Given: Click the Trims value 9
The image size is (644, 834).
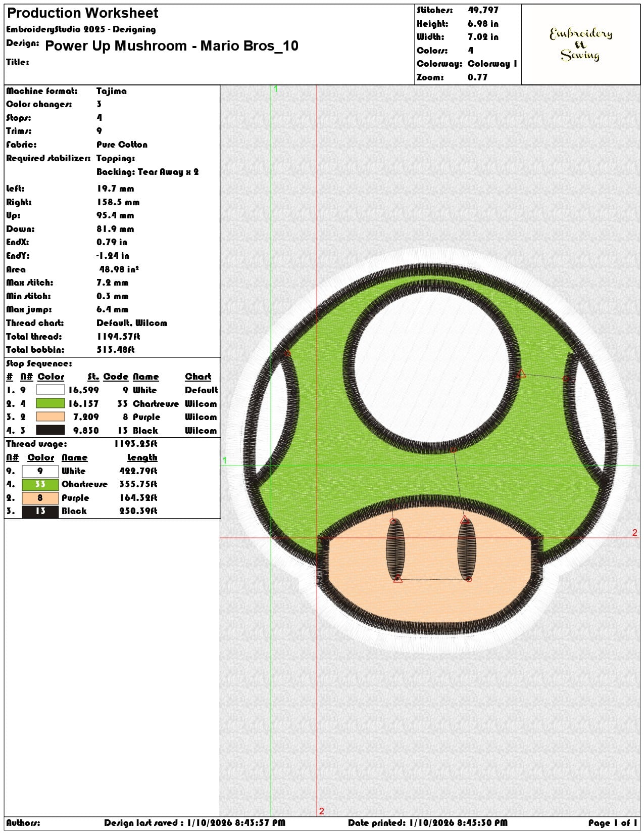Looking at the screenshot, I should pyautogui.click(x=99, y=131).
